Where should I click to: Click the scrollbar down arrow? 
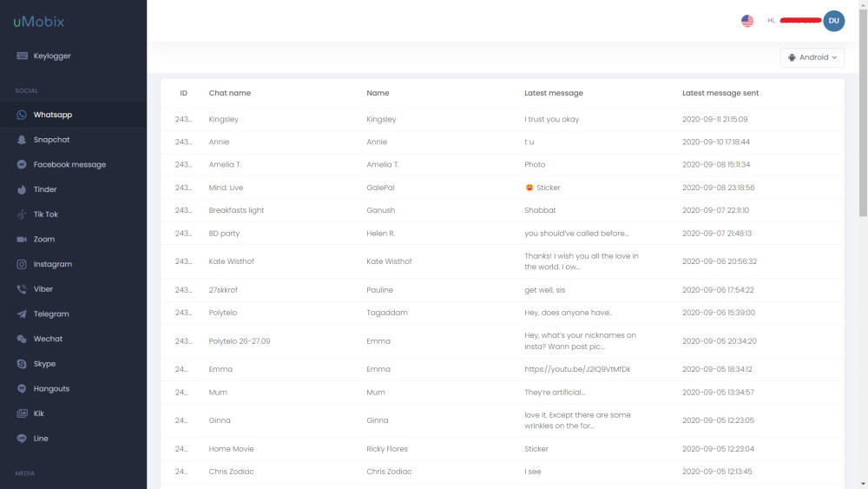[863, 485]
